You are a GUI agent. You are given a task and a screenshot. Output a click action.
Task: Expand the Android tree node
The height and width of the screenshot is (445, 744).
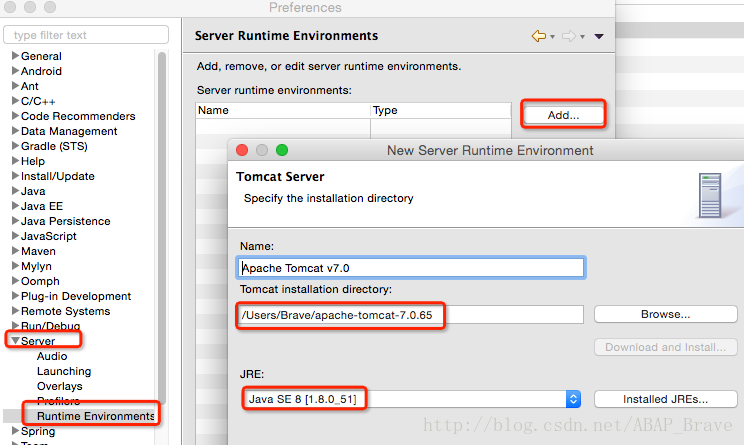pos(15,71)
